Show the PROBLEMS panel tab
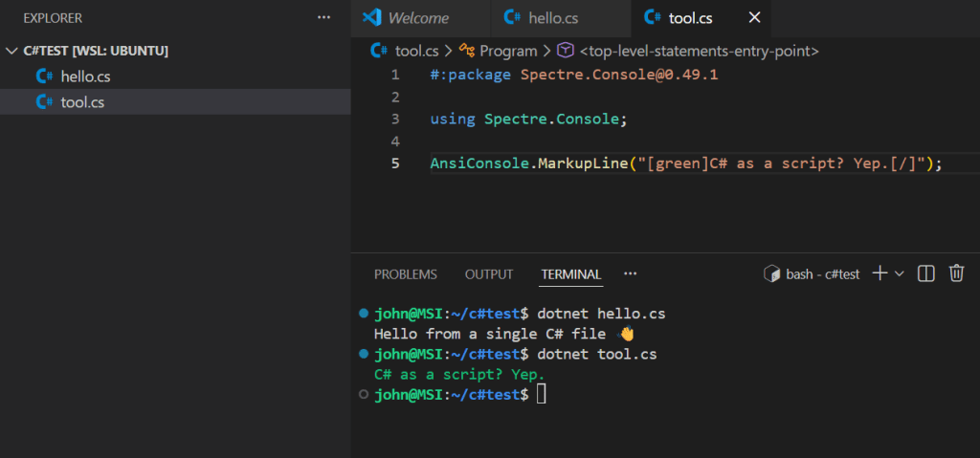Image resolution: width=980 pixels, height=458 pixels. click(x=405, y=274)
